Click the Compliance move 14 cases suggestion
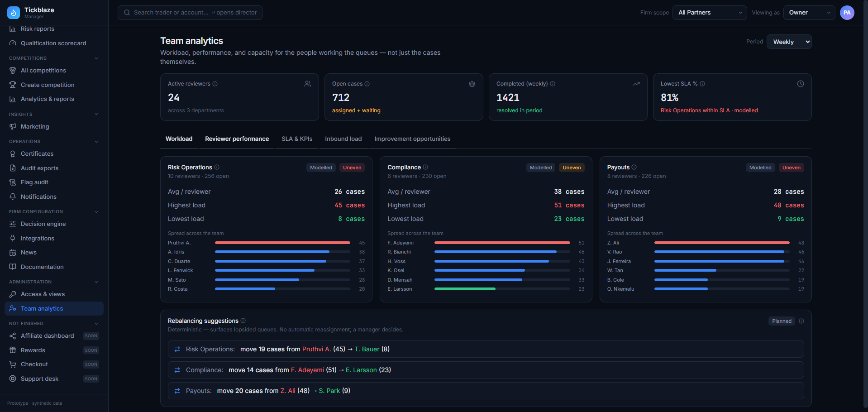868x412 pixels. click(x=486, y=370)
